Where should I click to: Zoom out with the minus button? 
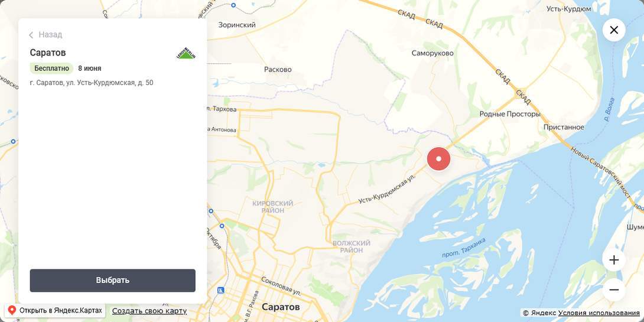[x=614, y=290]
